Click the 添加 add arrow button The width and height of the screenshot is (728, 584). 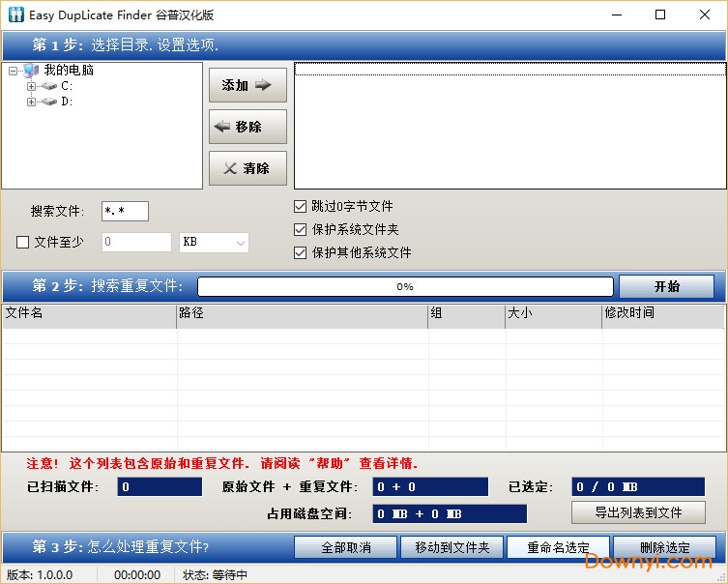[248, 85]
